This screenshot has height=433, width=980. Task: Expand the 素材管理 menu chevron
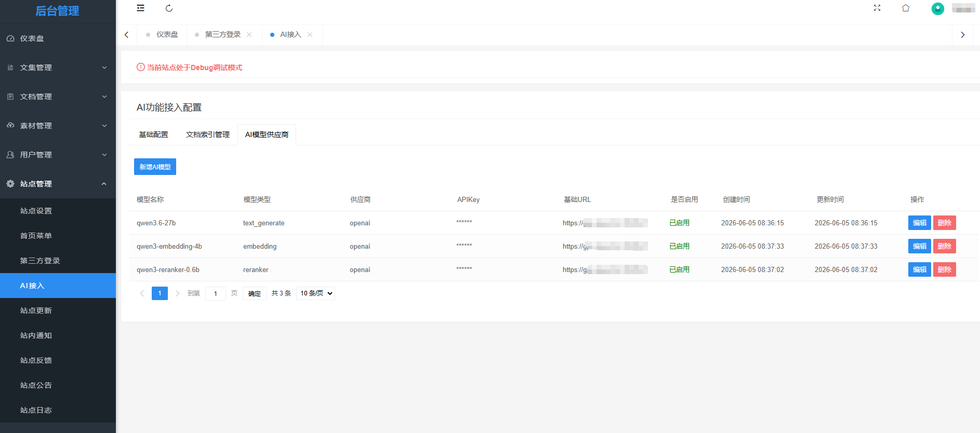104,126
